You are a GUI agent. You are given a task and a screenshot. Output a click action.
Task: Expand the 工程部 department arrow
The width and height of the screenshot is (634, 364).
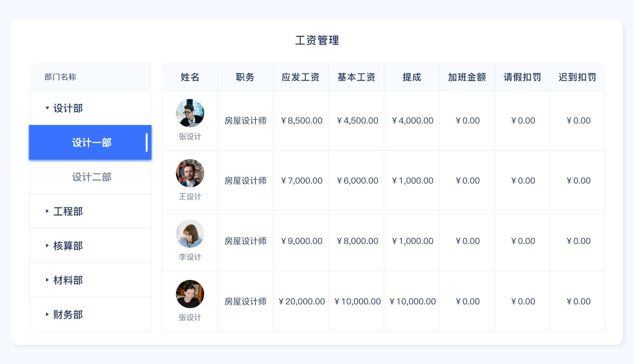coord(47,211)
